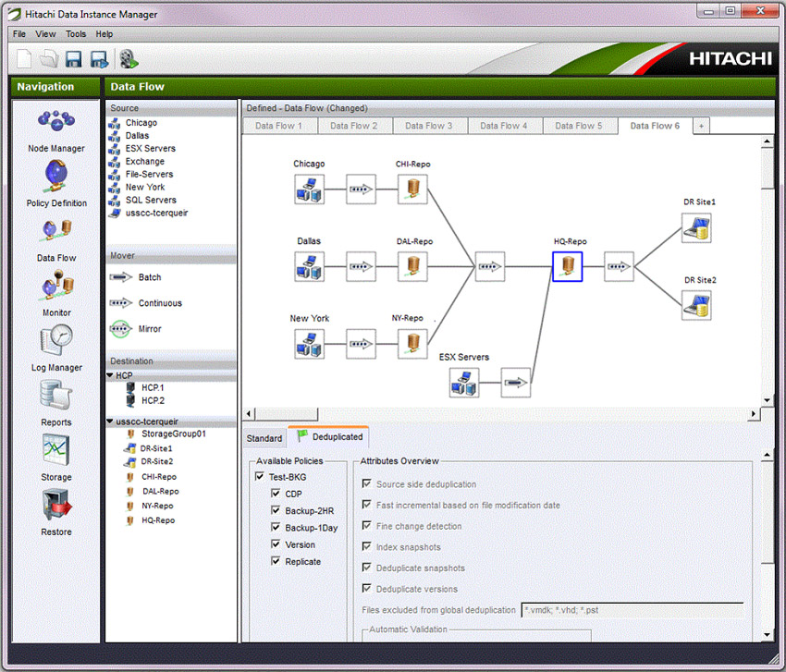Toggle Source side deduplication checkbox

(366, 483)
